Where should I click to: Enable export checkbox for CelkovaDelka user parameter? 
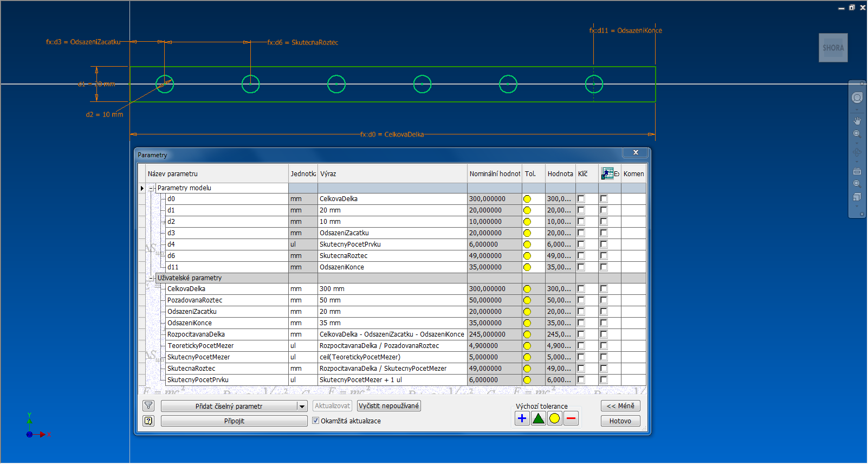(604, 289)
